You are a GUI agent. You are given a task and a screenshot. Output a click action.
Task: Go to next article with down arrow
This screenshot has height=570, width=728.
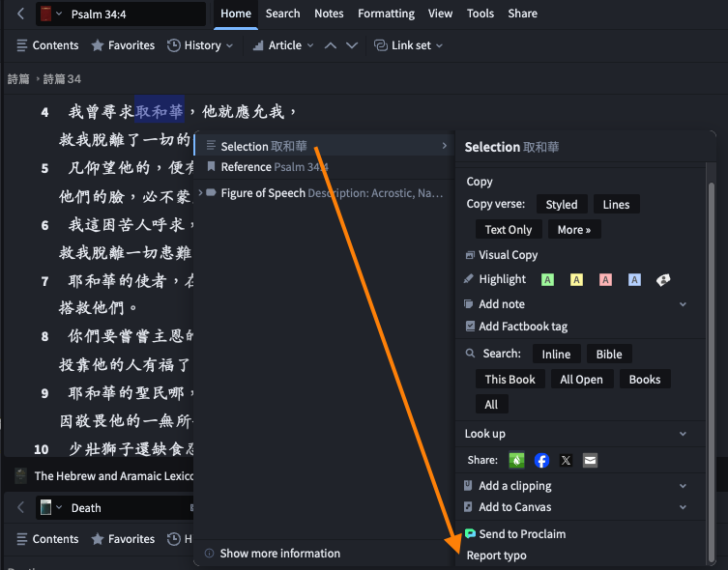click(x=352, y=45)
